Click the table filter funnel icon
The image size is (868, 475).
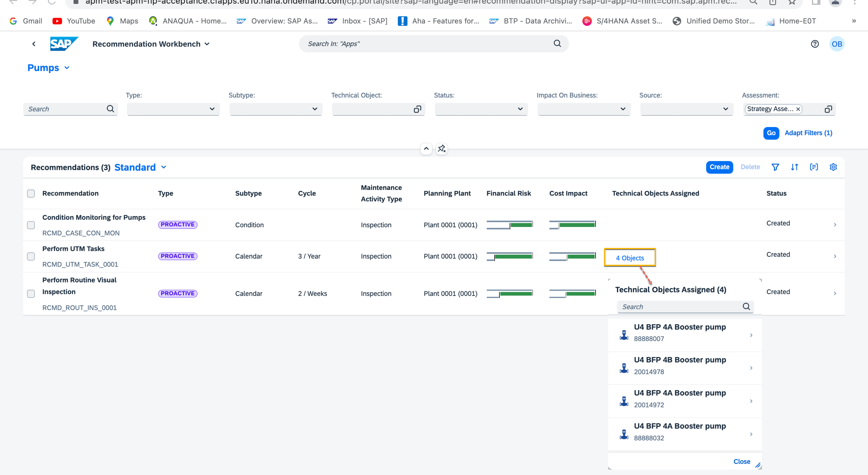pos(775,167)
